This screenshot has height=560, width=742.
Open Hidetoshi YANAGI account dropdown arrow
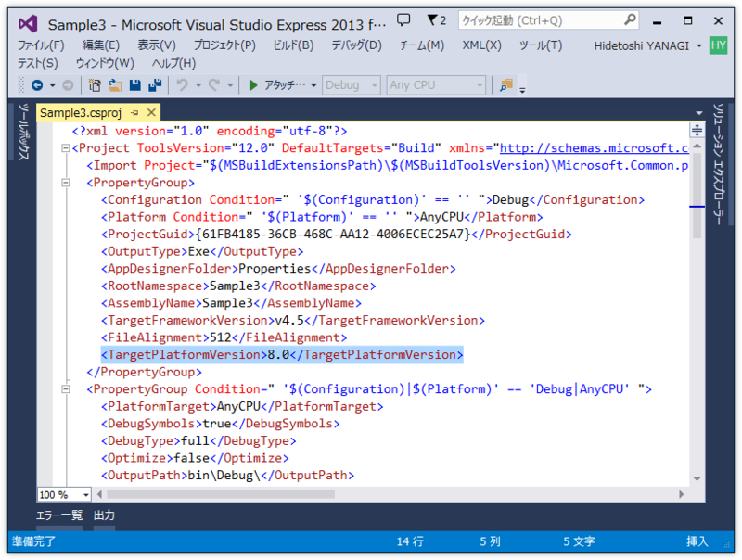[699, 45]
